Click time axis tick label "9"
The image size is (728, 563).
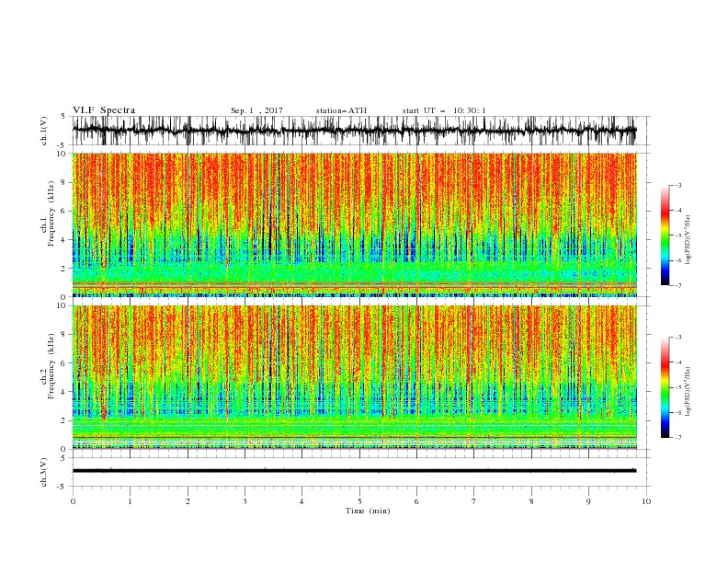coord(588,501)
